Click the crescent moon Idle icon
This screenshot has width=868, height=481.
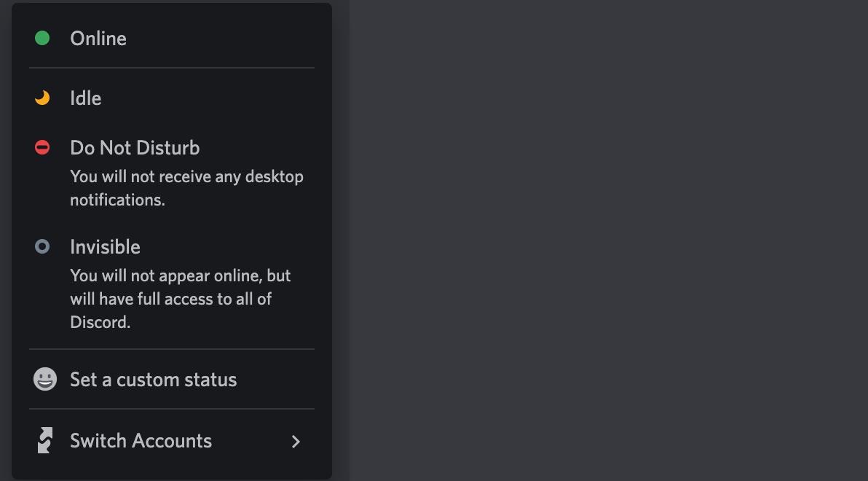click(42, 98)
